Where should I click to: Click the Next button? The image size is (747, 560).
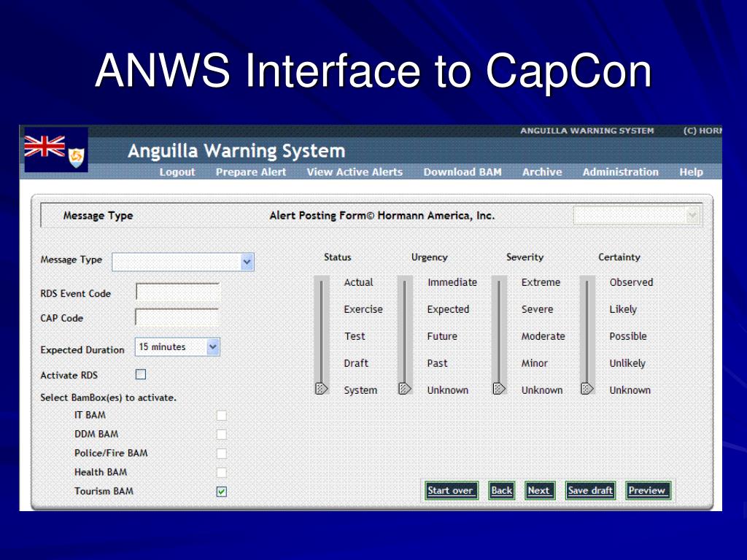pyautogui.click(x=539, y=491)
